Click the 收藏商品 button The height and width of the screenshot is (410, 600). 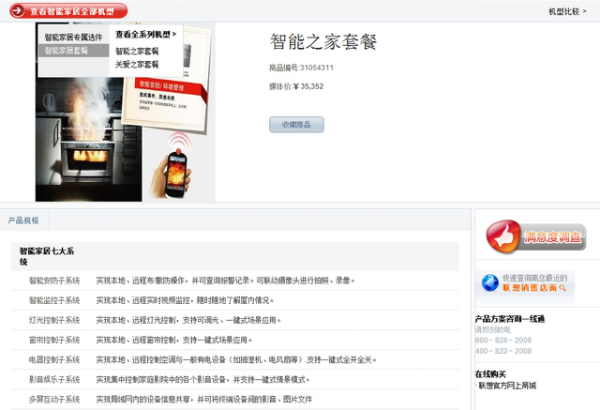(296, 124)
